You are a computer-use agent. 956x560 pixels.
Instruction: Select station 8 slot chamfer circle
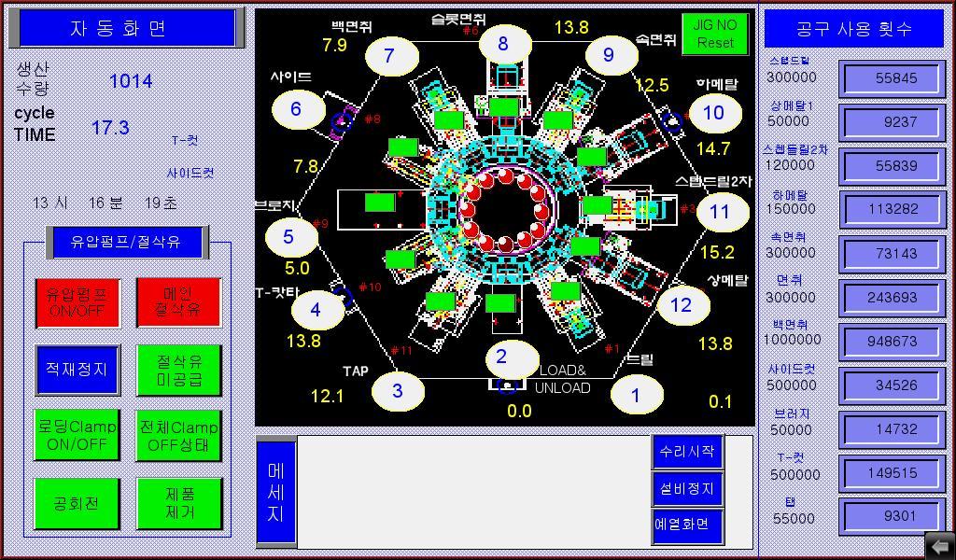click(505, 44)
